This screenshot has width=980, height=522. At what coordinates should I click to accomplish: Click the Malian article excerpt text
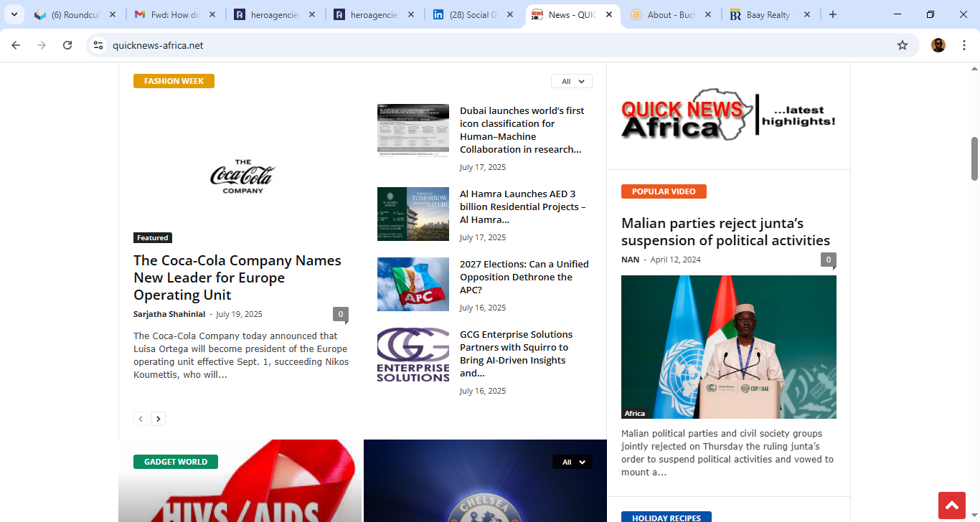pos(727,453)
